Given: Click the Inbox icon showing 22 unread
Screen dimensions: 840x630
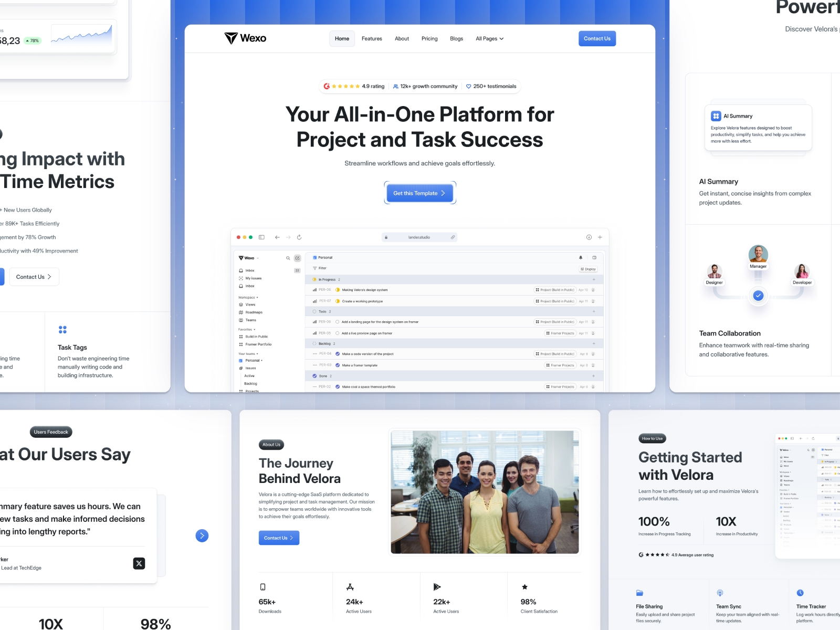Looking at the screenshot, I should [241, 270].
